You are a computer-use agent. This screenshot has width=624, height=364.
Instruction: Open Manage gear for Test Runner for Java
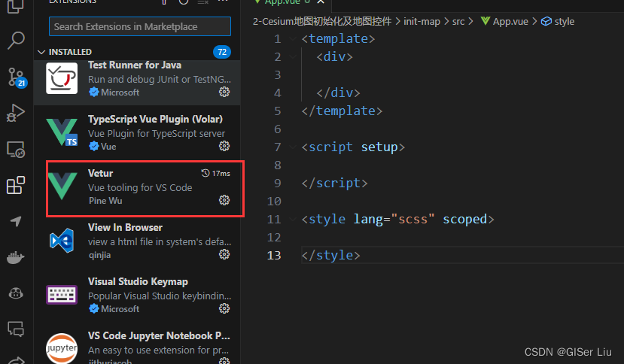click(x=224, y=92)
